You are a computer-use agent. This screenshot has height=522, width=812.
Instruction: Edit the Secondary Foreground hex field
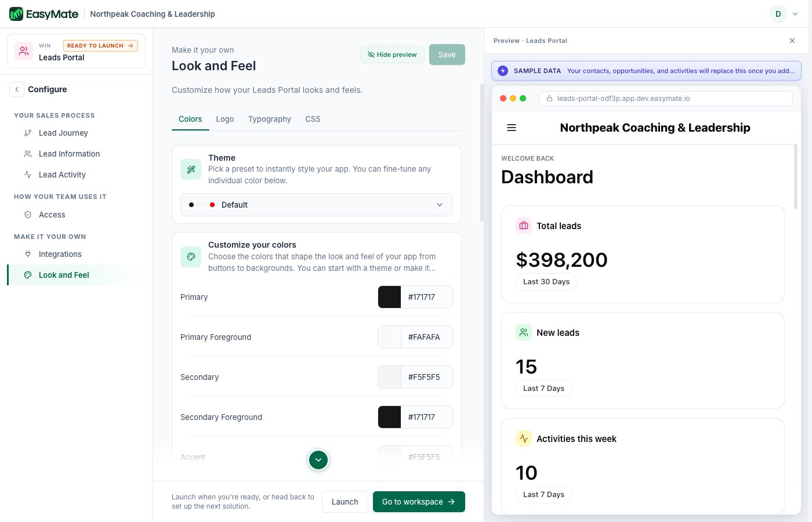point(427,417)
